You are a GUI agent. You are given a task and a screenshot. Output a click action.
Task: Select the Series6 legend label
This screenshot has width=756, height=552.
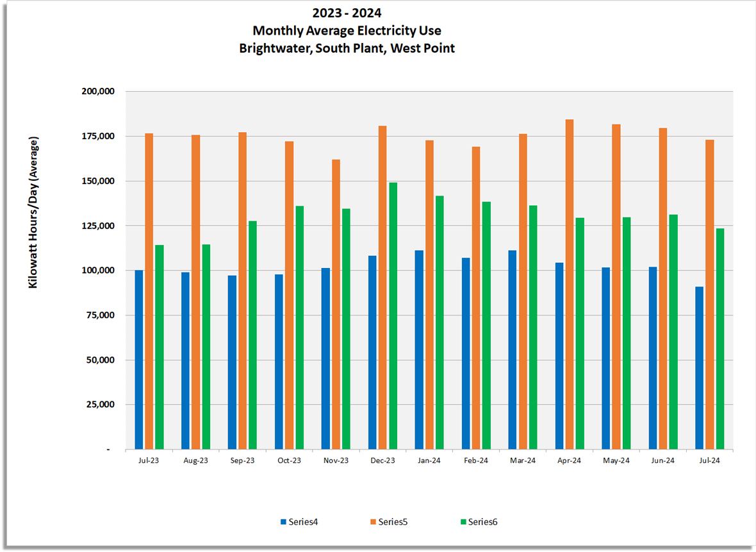(482, 522)
